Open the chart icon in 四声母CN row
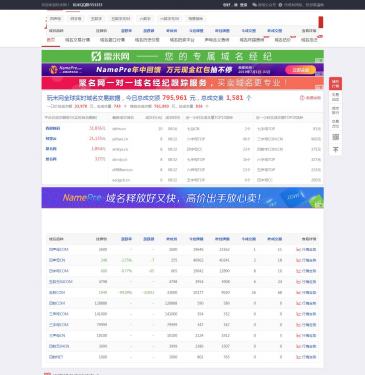 coord(298,260)
